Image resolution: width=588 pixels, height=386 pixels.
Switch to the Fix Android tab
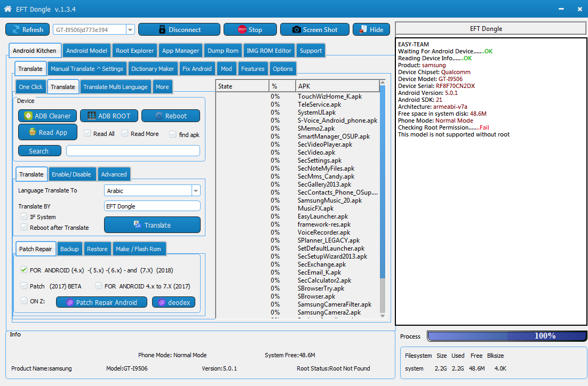click(197, 69)
